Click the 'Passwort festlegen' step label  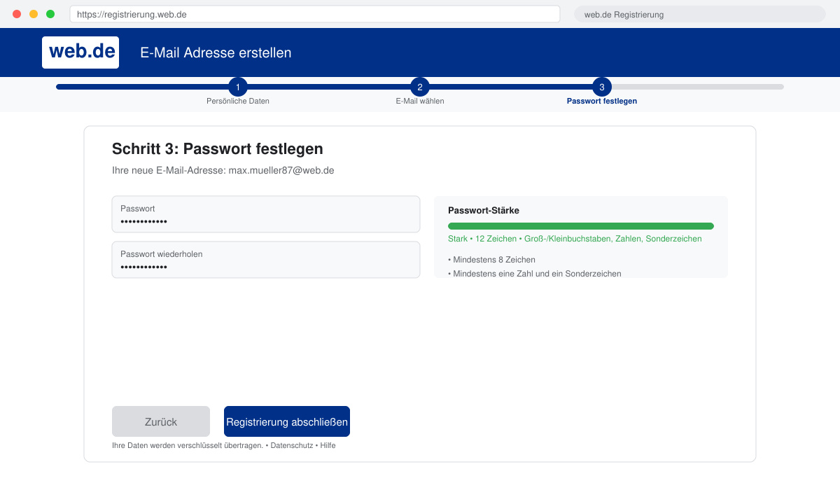tap(602, 101)
